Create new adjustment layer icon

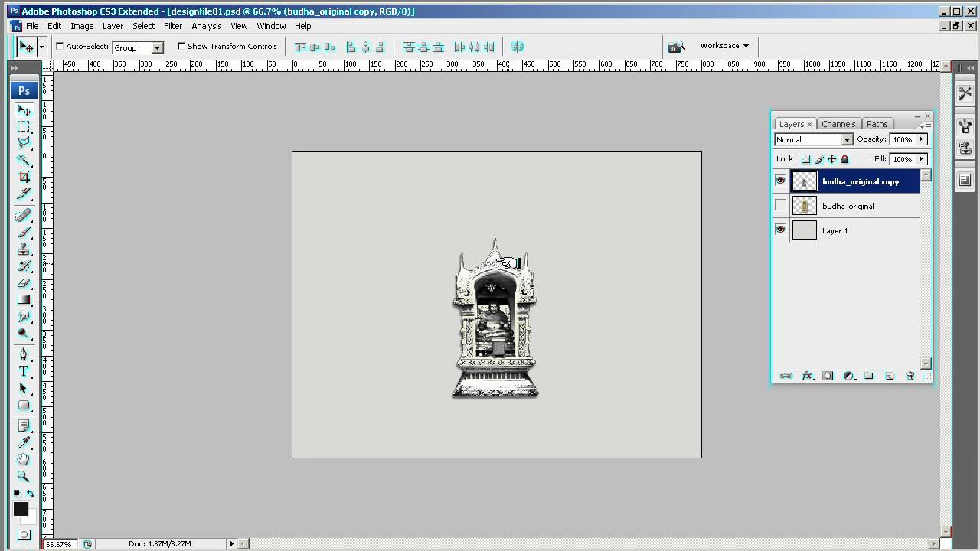[x=848, y=376]
